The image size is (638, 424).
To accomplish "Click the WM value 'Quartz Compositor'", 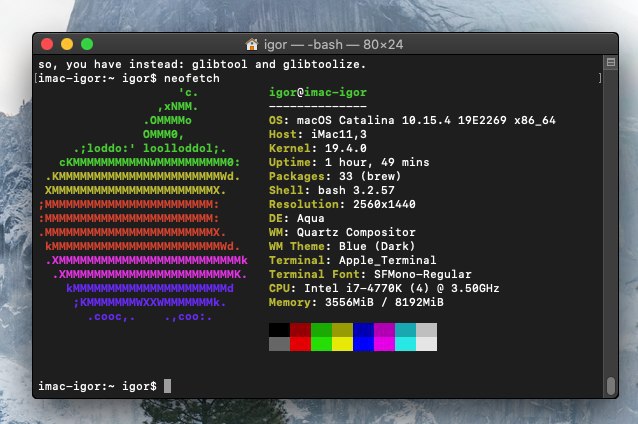I will point(356,232).
